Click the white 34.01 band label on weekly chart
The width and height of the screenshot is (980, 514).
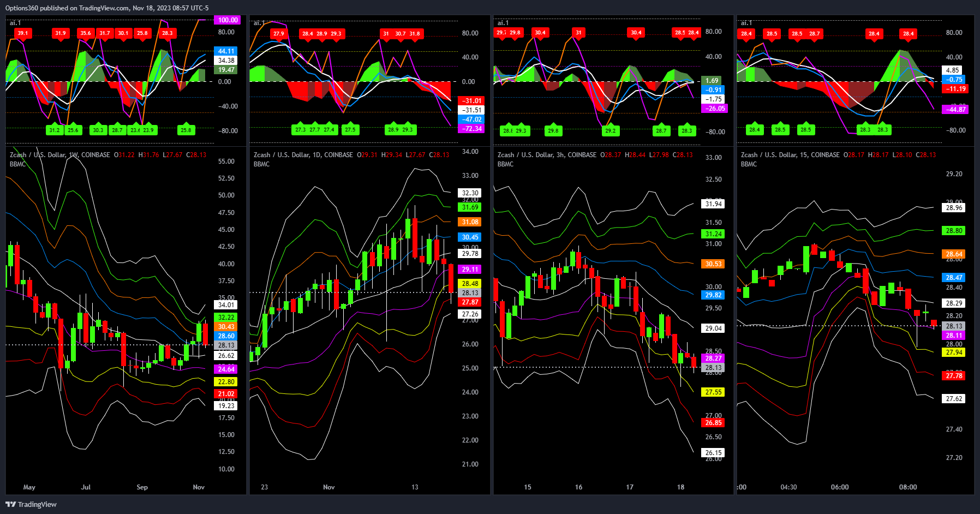[226, 305]
